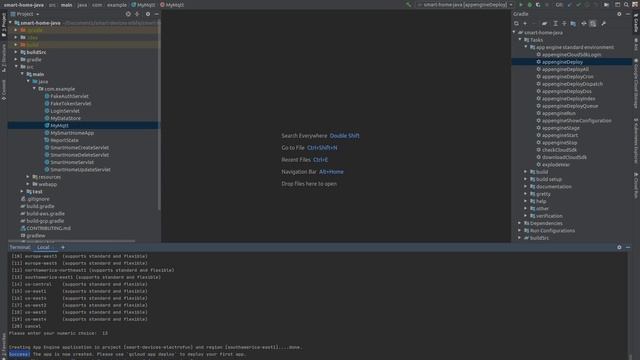Toggle Gradle offline mode icon
The height and width of the screenshot is (360, 640).
point(584,24)
